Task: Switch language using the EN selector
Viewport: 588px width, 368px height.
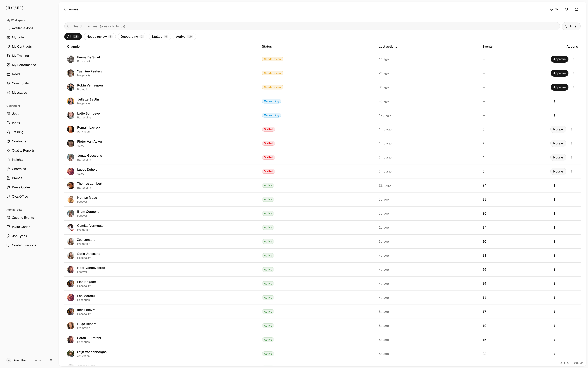Action: pos(554,9)
